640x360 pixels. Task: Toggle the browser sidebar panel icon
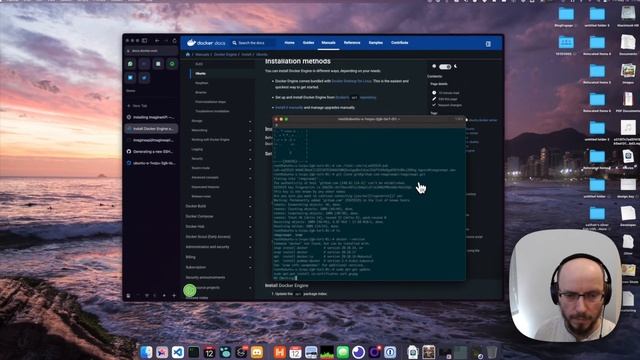click(144, 41)
